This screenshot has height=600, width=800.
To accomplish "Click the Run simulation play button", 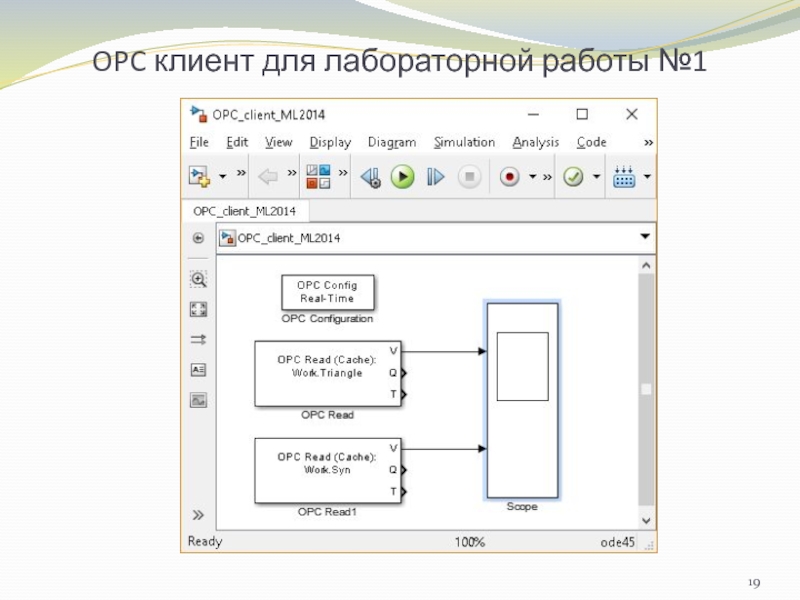I will [402, 177].
